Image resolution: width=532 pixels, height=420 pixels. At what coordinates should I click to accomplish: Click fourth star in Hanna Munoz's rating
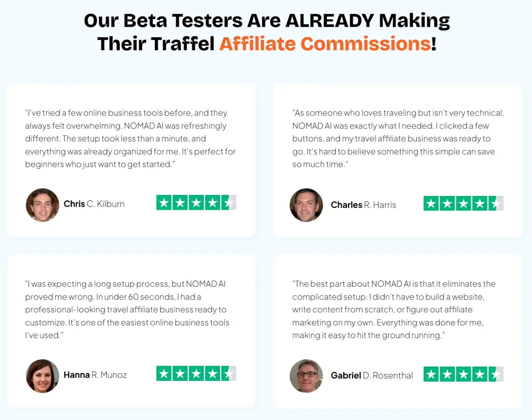point(212,373)
